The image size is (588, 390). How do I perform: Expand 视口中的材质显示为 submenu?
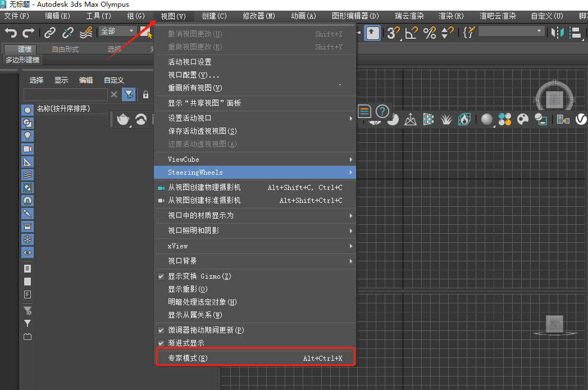(255, 215)
